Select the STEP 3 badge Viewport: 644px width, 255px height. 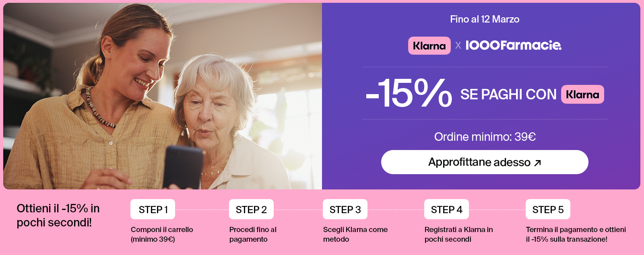345,210
